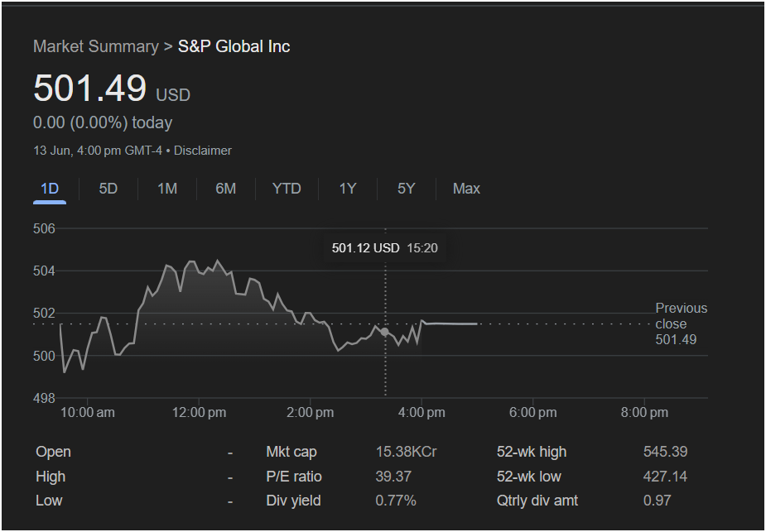Select the 1D time range tab
Screen dimensions: 766x532
(x=50, y=189)
